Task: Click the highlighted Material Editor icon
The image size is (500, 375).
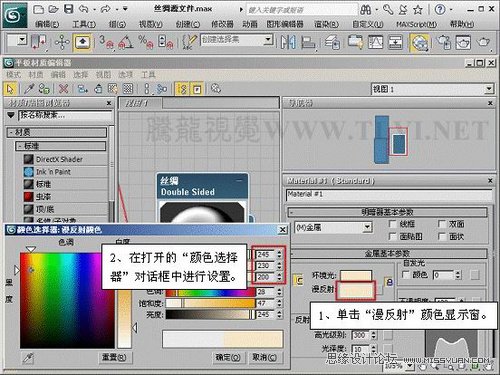Action: 420,43
